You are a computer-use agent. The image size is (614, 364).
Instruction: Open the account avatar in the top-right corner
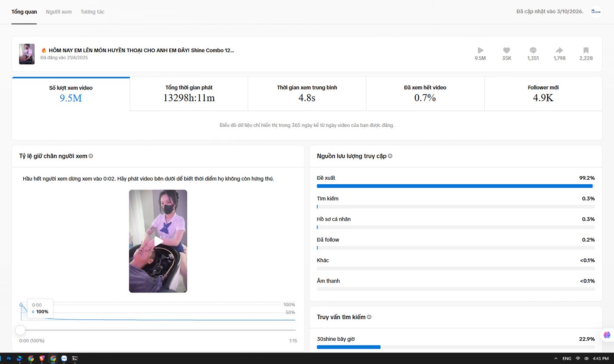(596, 11)
